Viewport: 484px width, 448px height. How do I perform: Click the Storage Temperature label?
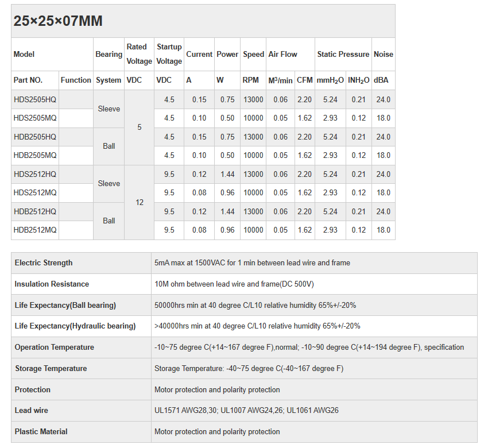pos(51,369)
